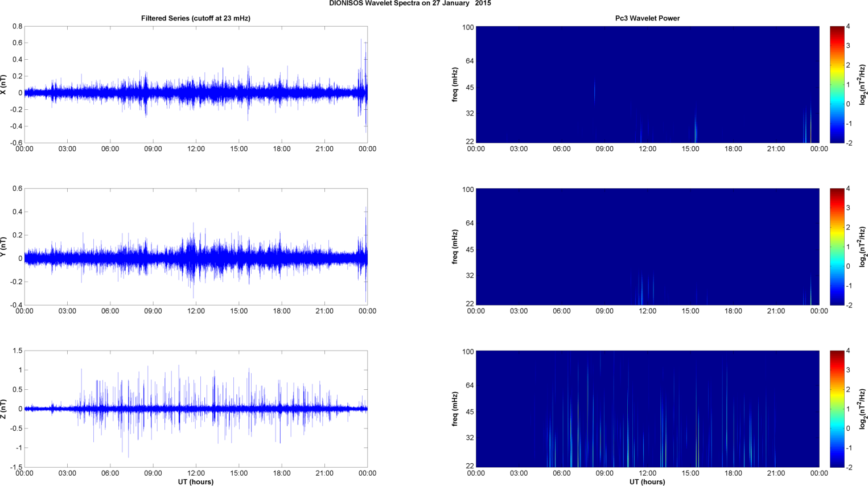The height and width of the screenshot is (486, 868).
Task: Click the 0.6 tick on the Y (nT) axis
Action: coord(17,189)
